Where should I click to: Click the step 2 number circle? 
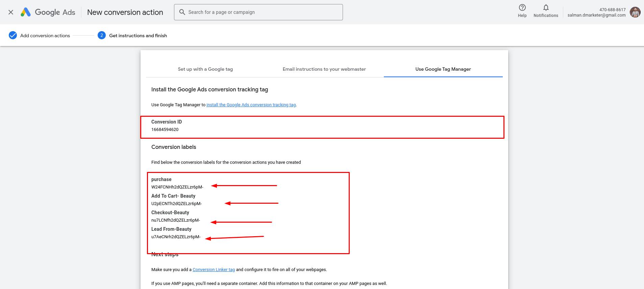point(102,36)
